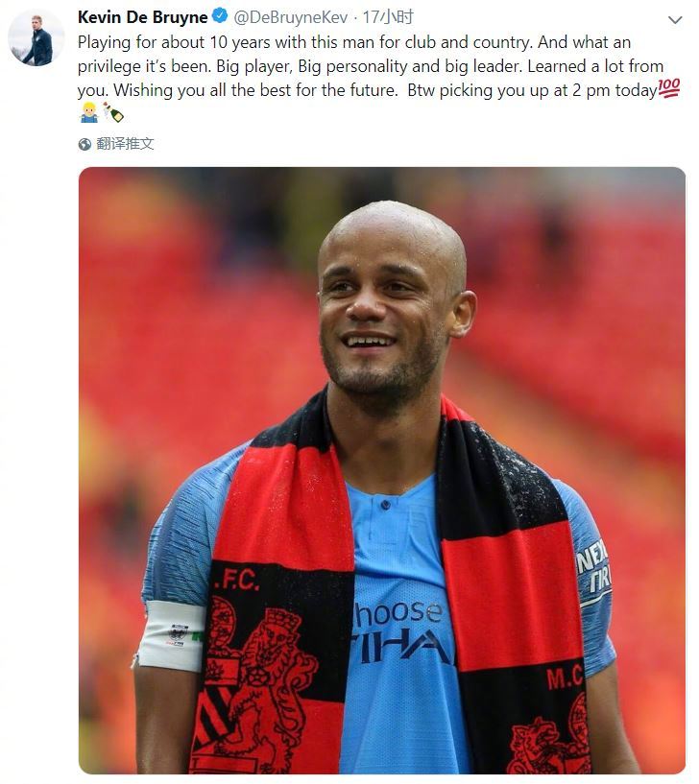699x784 pixels.
Task: Open Kevin De Bruyne's profile avatar
Action: tap(36, 38)
